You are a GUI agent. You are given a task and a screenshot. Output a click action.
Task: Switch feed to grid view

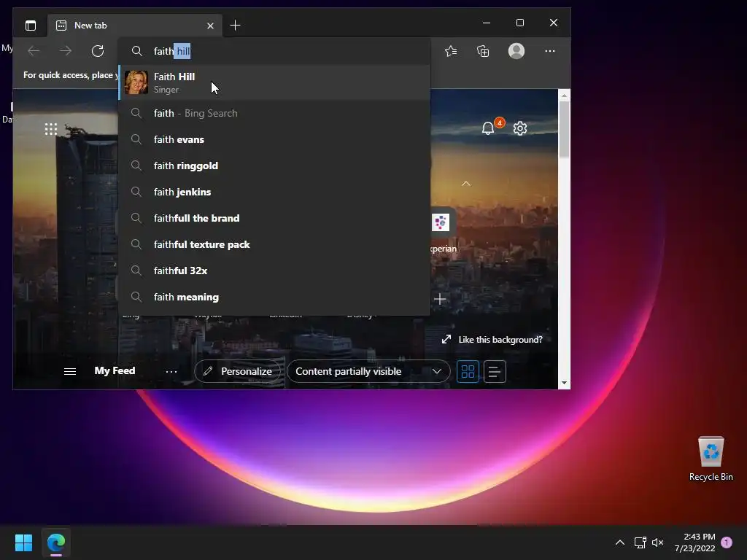tap(468, 371)
